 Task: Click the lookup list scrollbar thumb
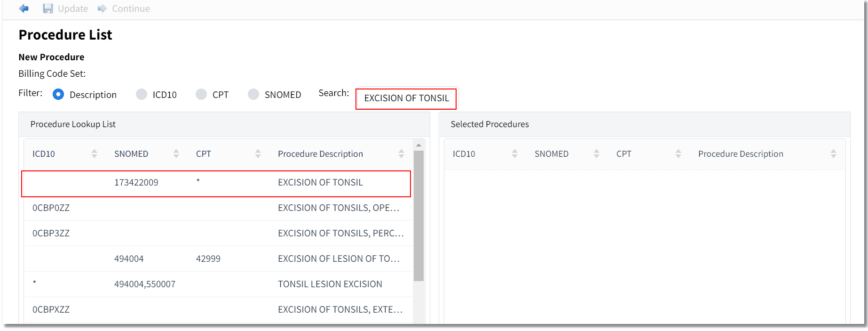[x=418, y=216]
